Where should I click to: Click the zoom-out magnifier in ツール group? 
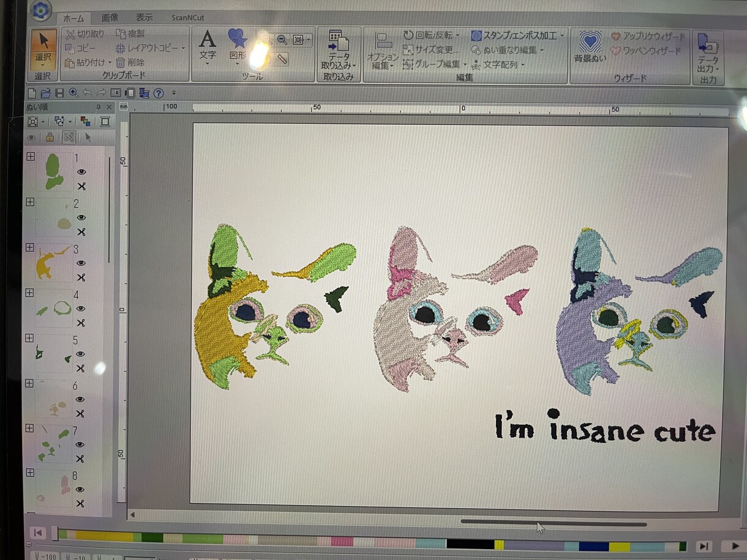[282, 40]
